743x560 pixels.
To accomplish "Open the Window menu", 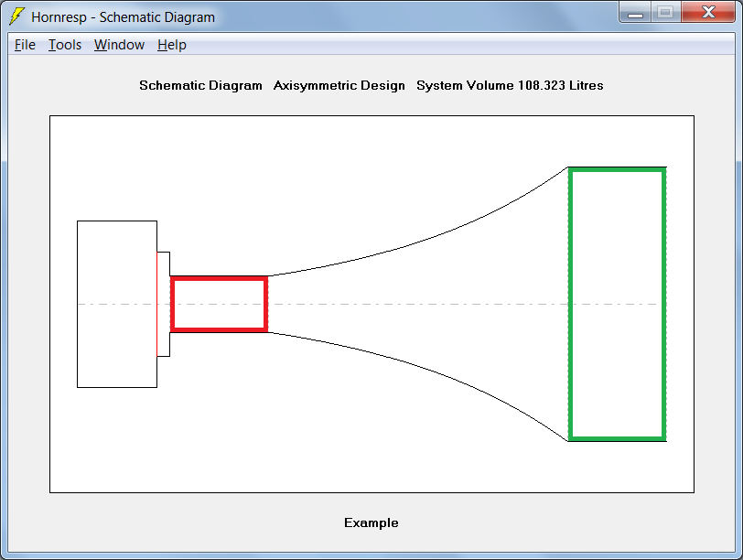I will coord(119,45).
